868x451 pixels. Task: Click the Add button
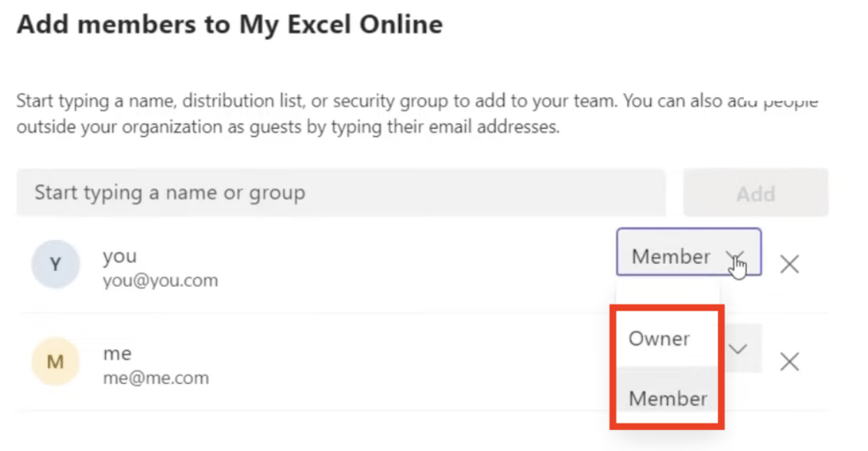click(x=756, y=192)
